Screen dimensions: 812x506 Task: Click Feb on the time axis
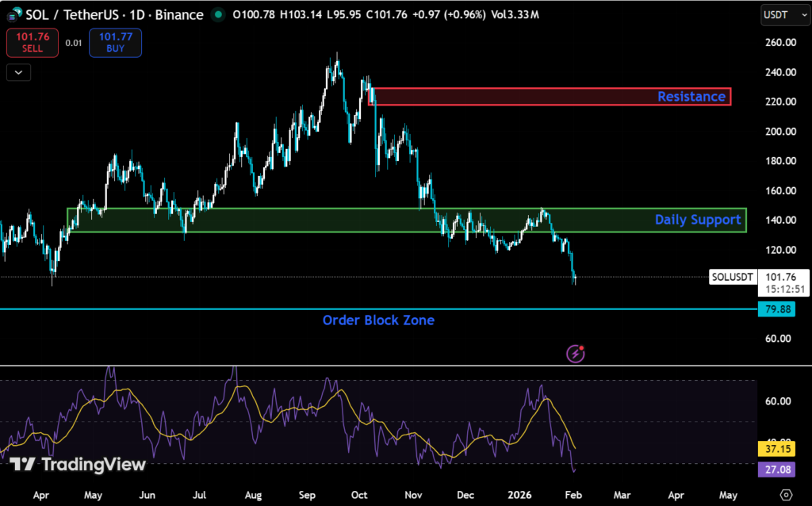click(573, 494)
